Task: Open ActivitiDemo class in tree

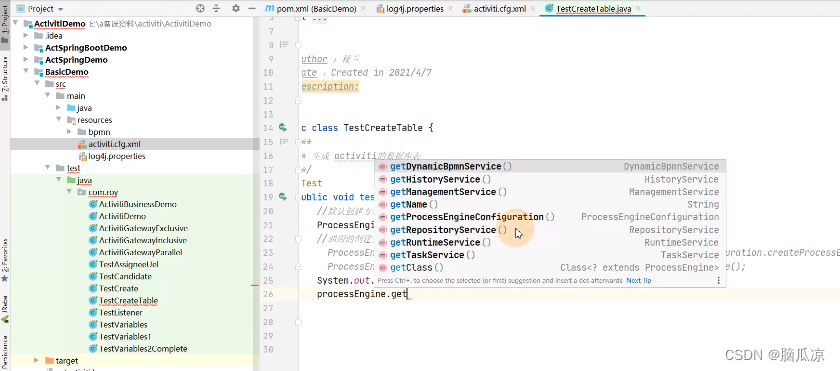Action: point(123,216)
